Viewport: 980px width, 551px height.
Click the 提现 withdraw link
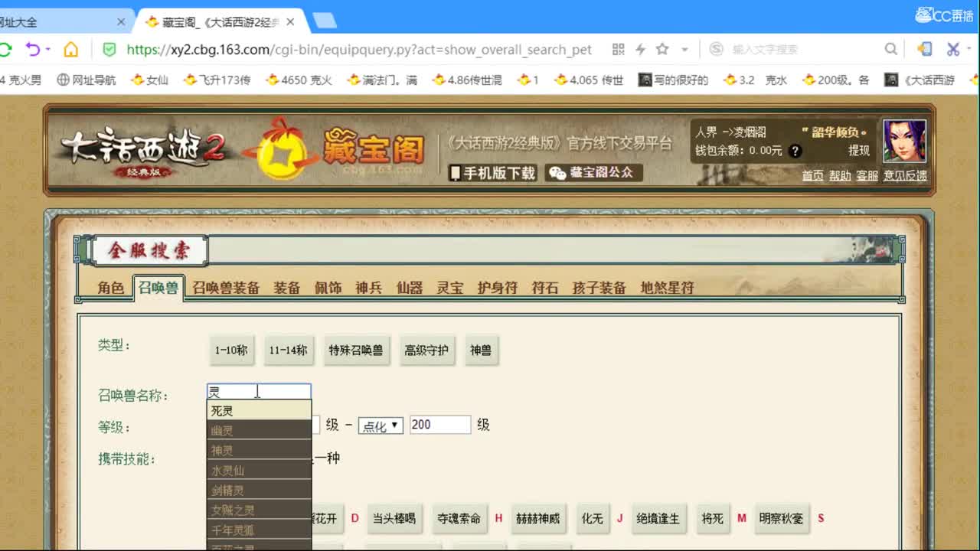click(x=858, y=151)
